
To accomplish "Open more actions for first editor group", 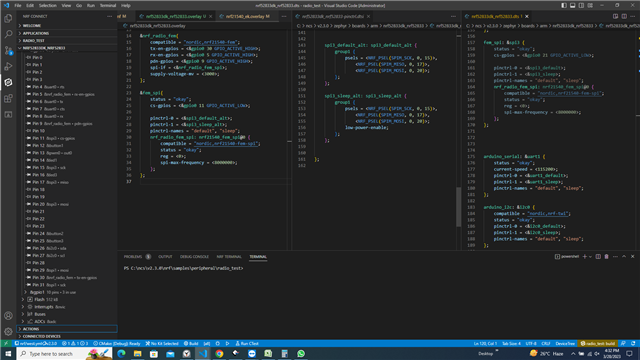I will click(x=284, y=16).
